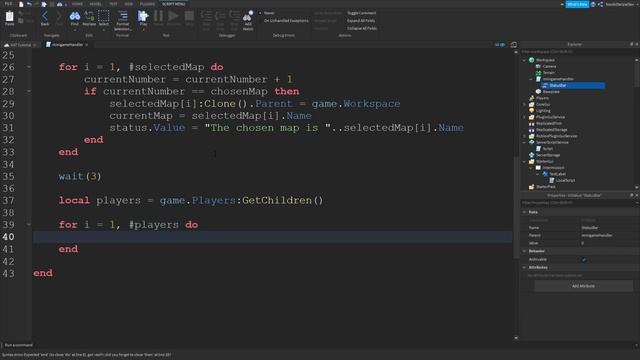Screen dimensions: 640x360
Task: Click On Unhandled Exceptions option
Action: pyautogui.click(x=286, y=21)
